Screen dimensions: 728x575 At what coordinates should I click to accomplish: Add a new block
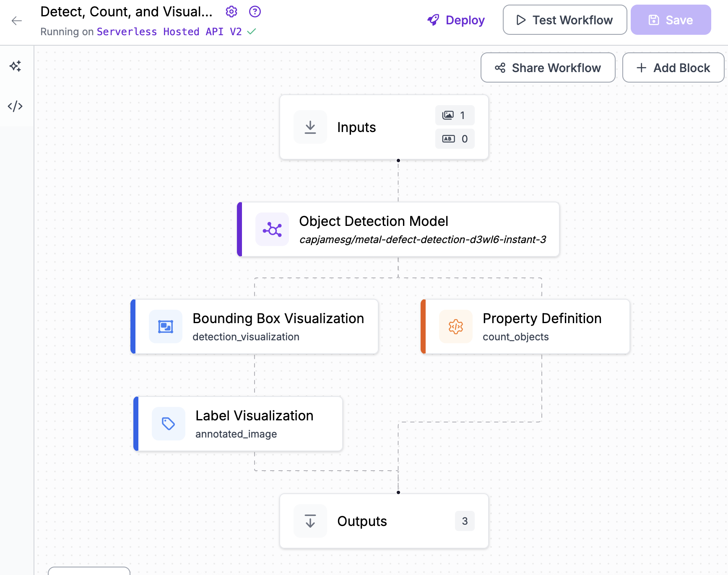[673, 68]
